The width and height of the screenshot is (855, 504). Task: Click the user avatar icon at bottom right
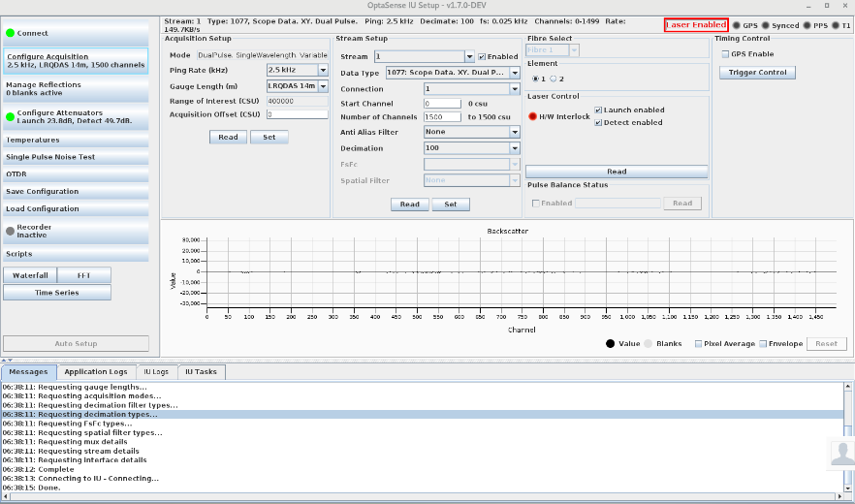841,453
